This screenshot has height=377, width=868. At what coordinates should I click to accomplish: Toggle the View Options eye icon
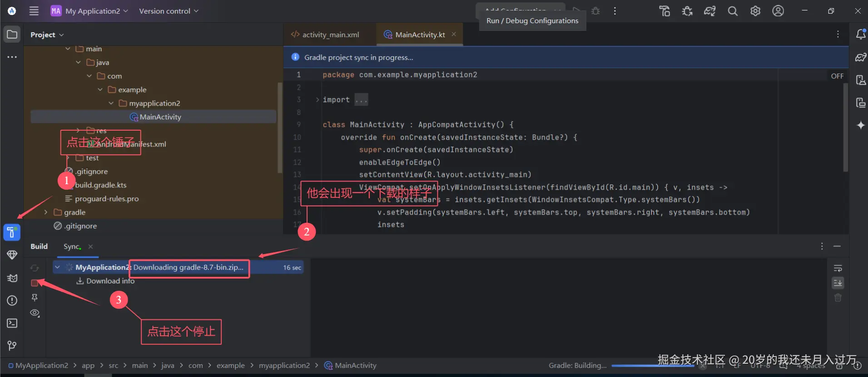(x=35, y=313)
